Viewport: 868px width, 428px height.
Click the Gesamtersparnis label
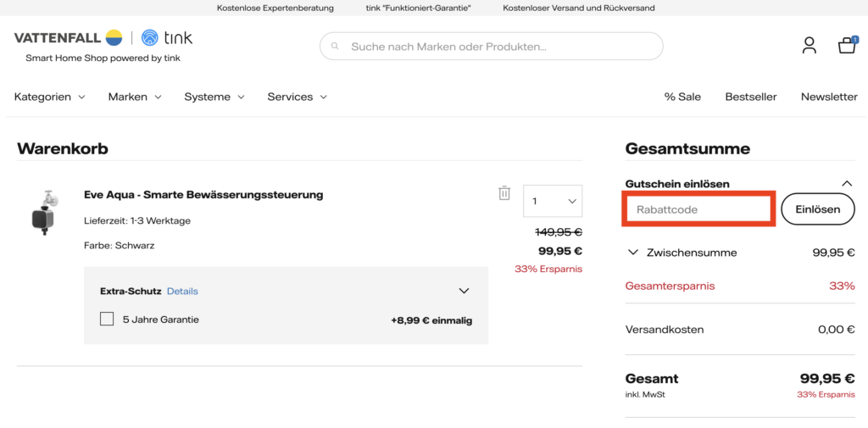pyautogui.click(x=670, y=286)
